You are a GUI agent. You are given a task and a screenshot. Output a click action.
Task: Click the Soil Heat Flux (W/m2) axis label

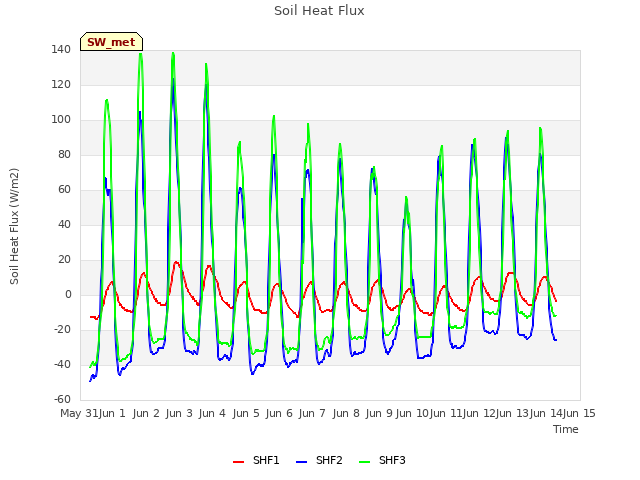(x=14, y=226)
